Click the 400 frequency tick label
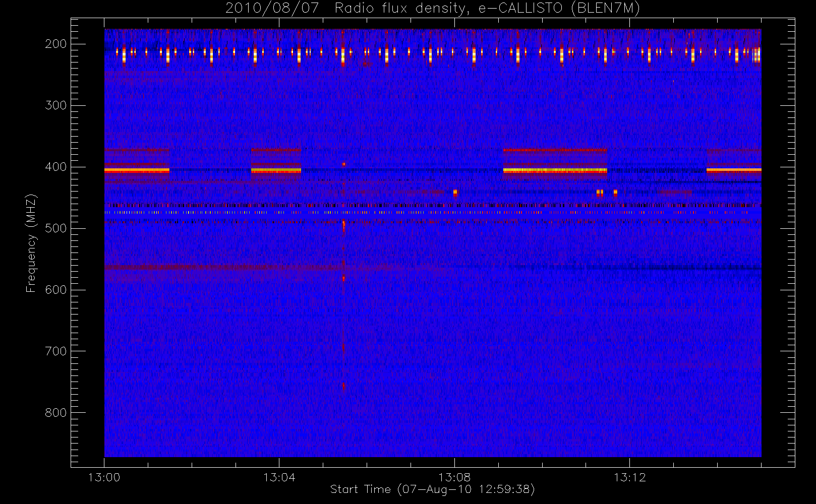Screen dimensions: 816x504 point(56,167)
